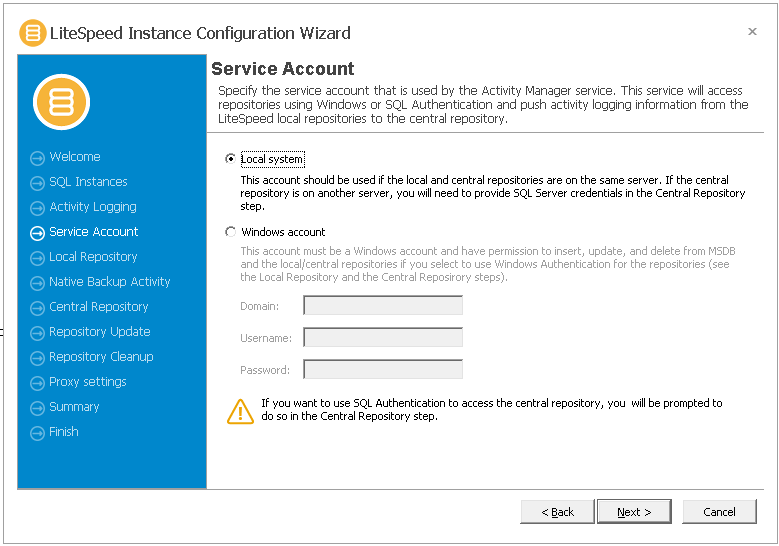Go to the Repository Update step
Viewport: 779px width, 546px height.
(99, 332)
